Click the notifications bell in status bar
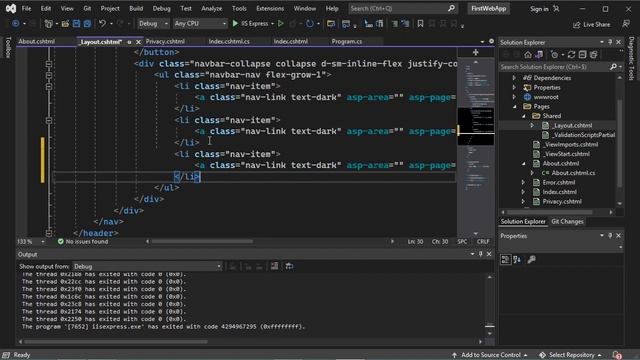This screenshot has width=640, height=360. (x=617, y=355)
